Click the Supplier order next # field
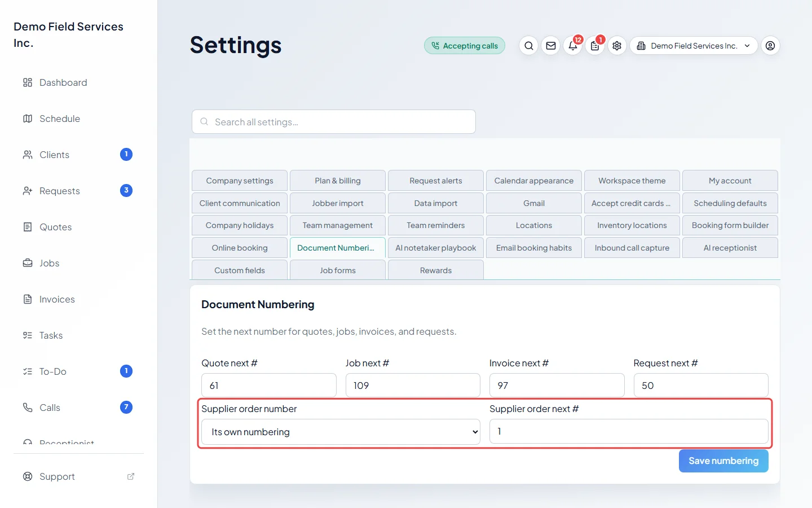Screen dimensions: 812x508 pos(629,431)
